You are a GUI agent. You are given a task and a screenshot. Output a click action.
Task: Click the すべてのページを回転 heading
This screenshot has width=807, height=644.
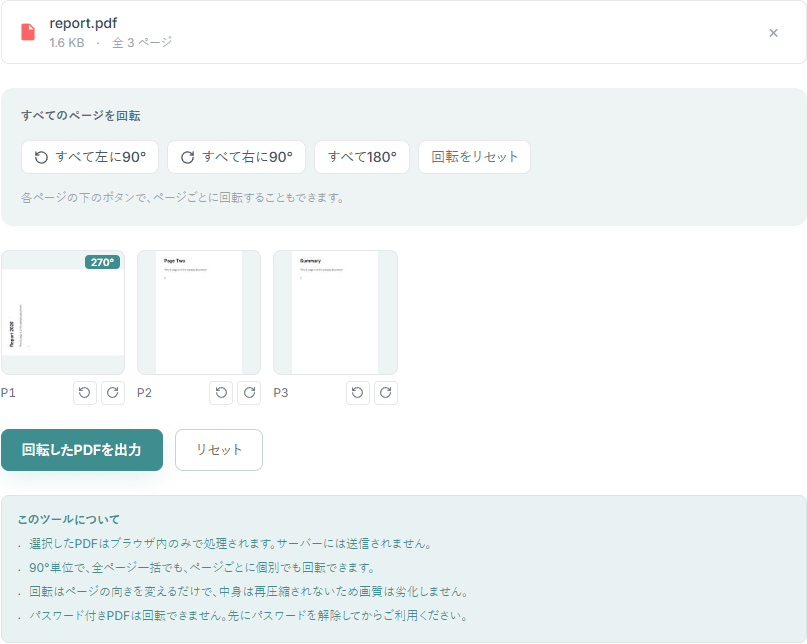(81, 116)
